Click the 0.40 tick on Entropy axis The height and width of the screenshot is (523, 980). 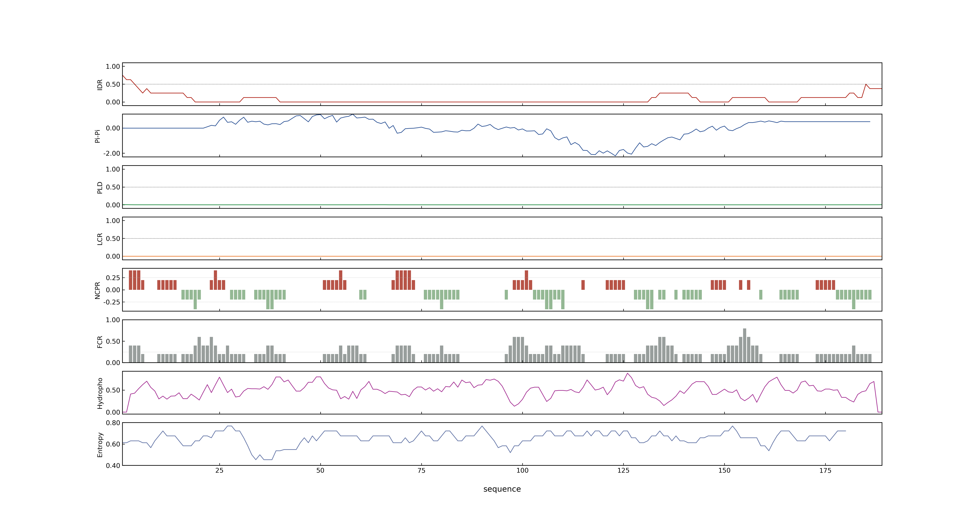tap(113, 466)
